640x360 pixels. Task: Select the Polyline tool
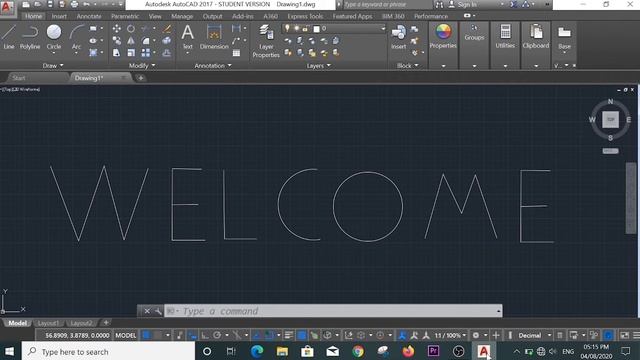tap(30, 37)
